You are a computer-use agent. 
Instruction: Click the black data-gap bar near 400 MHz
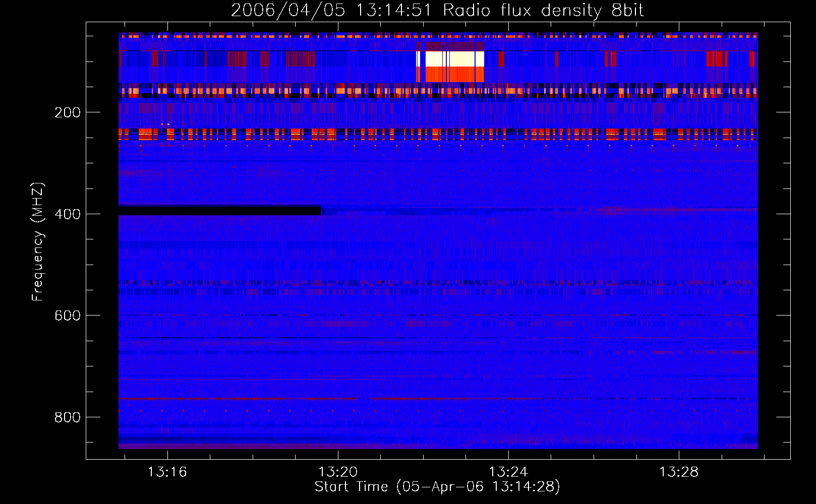pos(219,211)
